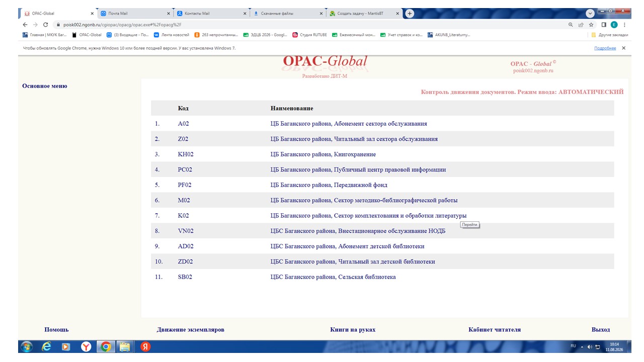Click the share page icon in address bar
The image size is (644, 362).
point(581,24)
